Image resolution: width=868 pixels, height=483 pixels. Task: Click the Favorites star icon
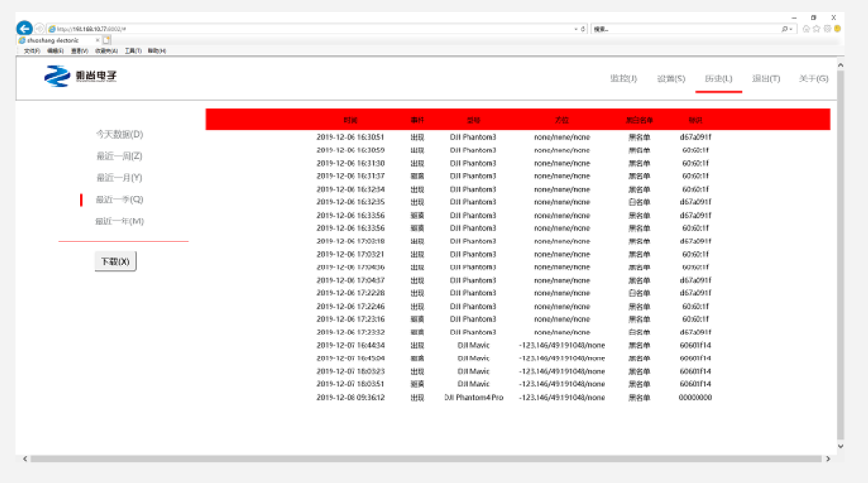(x=816, y=28)
